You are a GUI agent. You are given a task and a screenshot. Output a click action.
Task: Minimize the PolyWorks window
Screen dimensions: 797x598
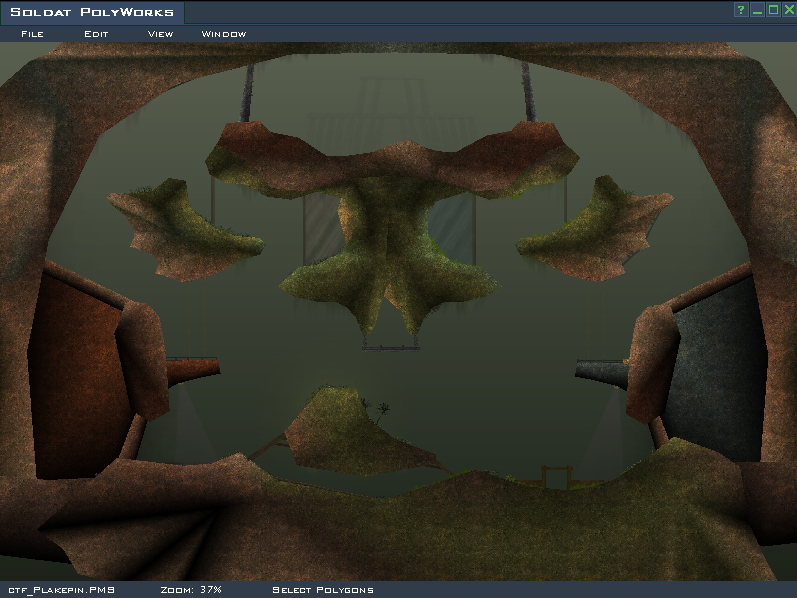757,11
